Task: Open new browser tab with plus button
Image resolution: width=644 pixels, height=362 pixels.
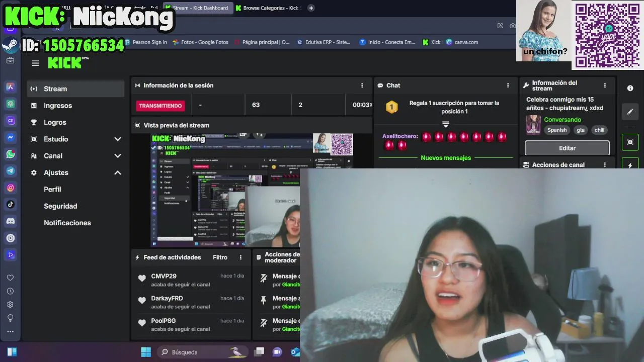Action: (311, 8)
